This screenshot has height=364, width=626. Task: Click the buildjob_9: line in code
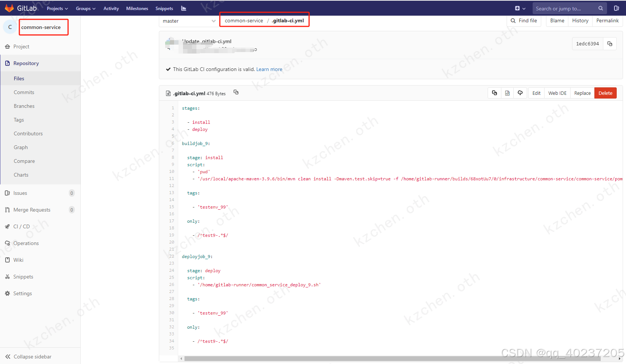click(x=196, y=144)
